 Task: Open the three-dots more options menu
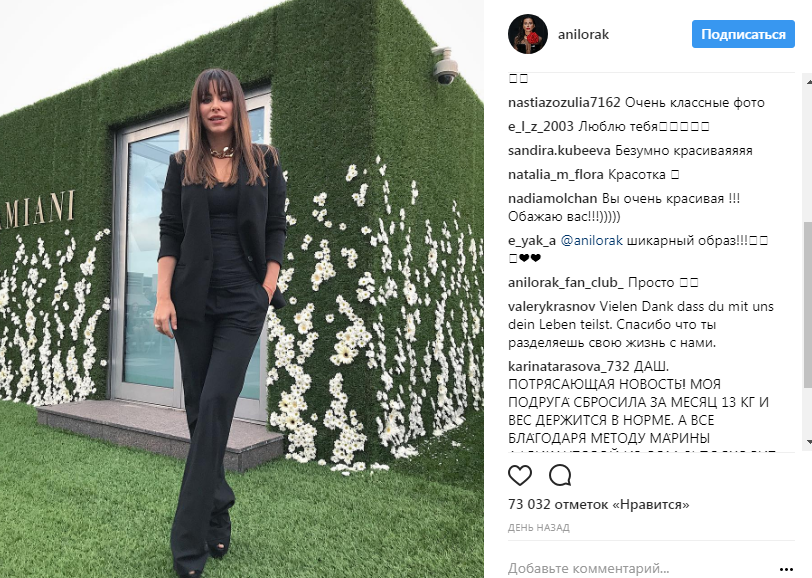coord(786,569)
